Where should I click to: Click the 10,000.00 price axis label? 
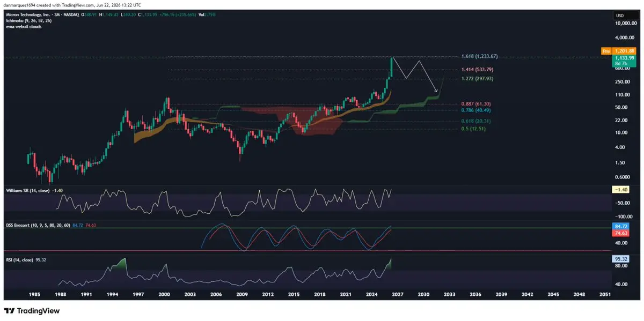tap(625, 24)
